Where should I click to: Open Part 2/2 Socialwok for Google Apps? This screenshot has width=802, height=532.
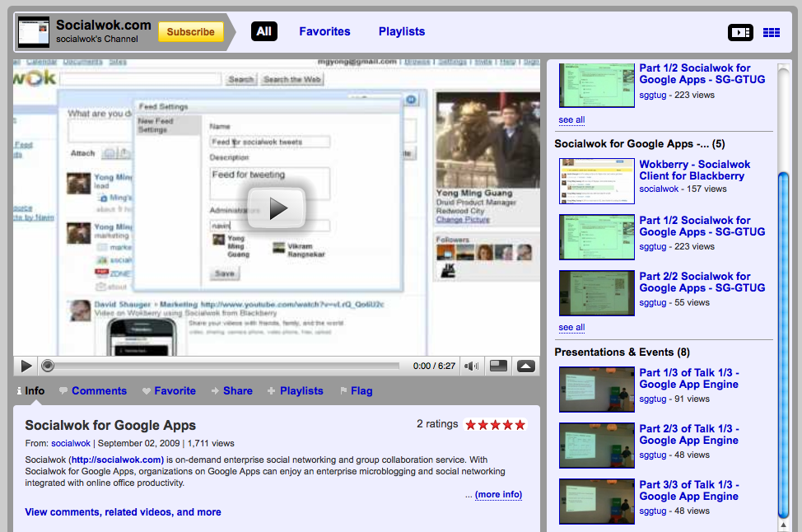coord(702,282)
